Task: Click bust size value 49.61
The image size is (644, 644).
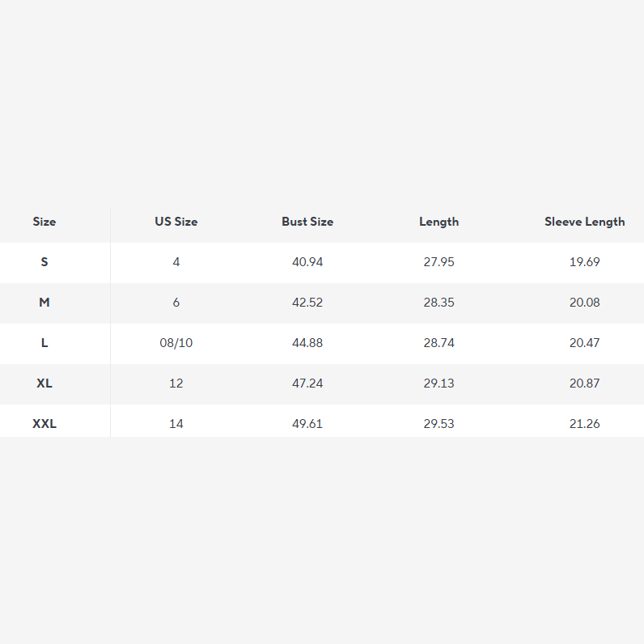Action: 307,424
